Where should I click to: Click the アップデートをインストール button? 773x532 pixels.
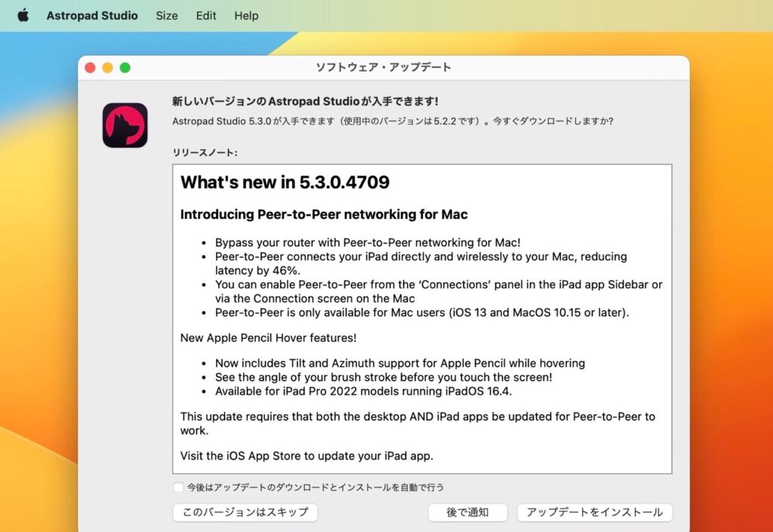[594, 512]
